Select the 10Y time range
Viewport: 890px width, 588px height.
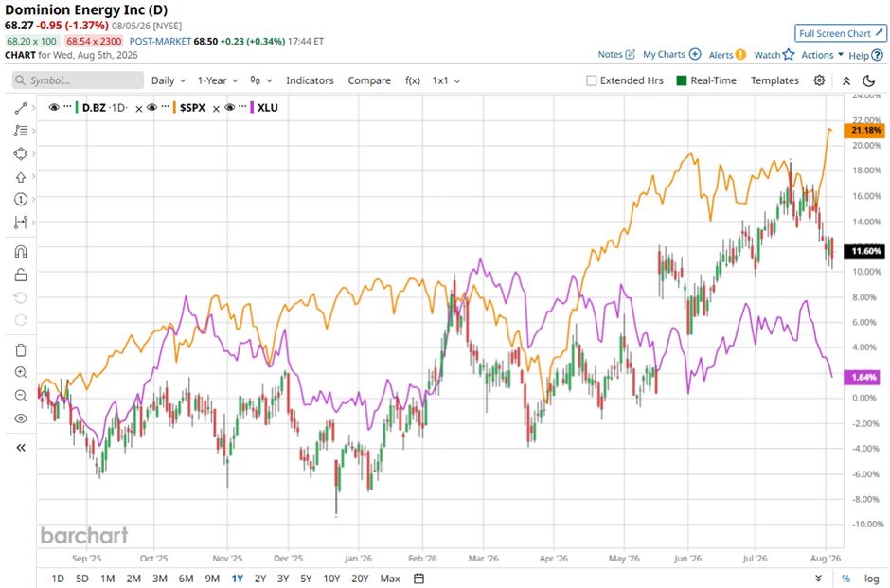tap(331, 579)
